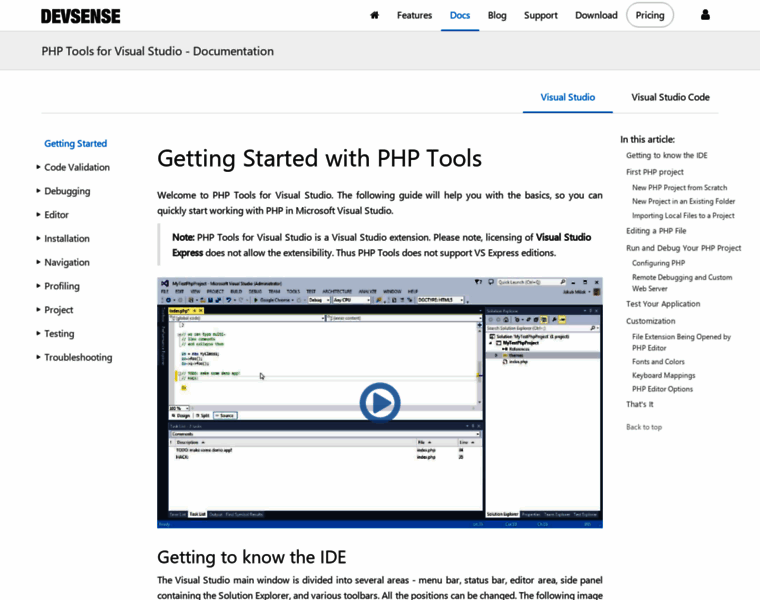
Task: Jump to New Project in an Existing Folder
Action: pos(683,201)
